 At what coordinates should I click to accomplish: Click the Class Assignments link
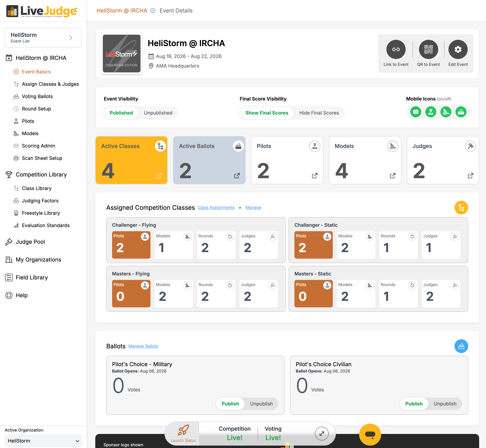tap(216, 208)
